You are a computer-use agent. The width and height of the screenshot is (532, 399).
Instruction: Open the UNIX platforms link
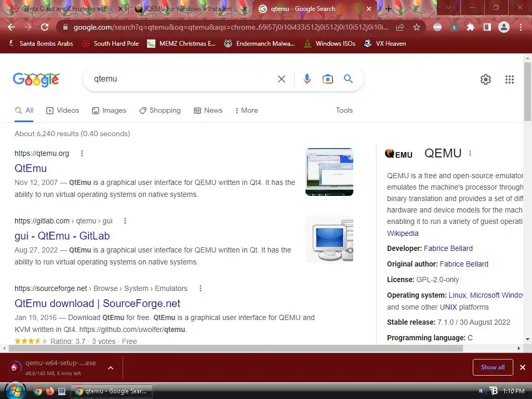point(448,307)
